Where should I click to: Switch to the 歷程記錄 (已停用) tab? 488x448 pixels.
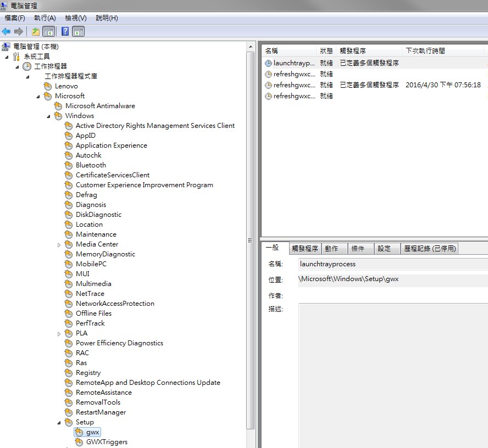click(430, 249)
